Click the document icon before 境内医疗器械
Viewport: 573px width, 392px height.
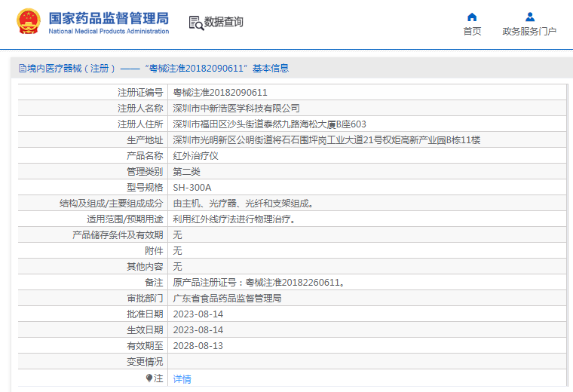tap(23, 69)
